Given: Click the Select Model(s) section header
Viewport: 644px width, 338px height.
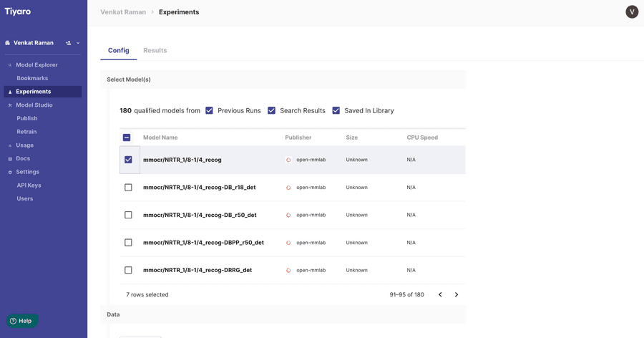Looking at the screenshot, I should (x=283, y=79).
